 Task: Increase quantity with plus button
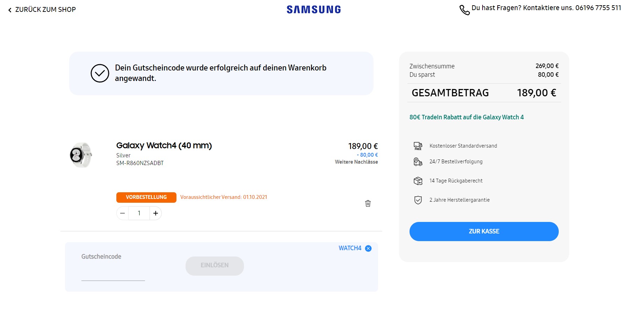[156, 213]
